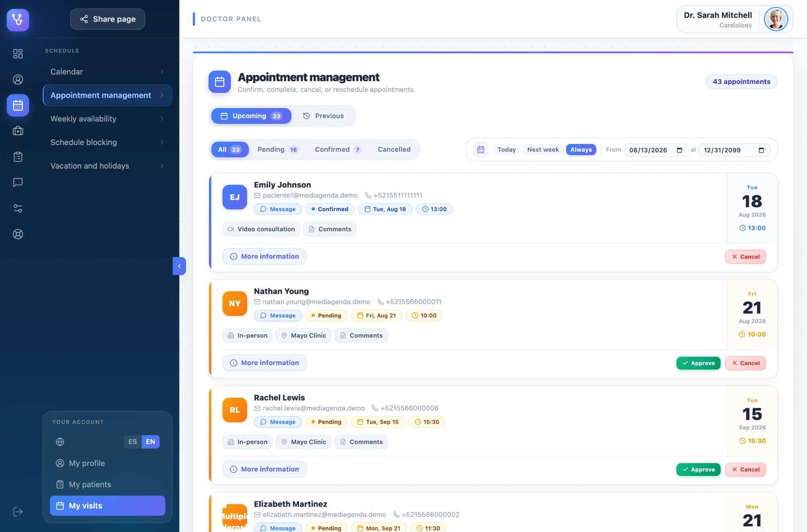The width and height of the screenshot is (807, 532).
Task: Open the From date picker dropdown
Action: (679, 150)
